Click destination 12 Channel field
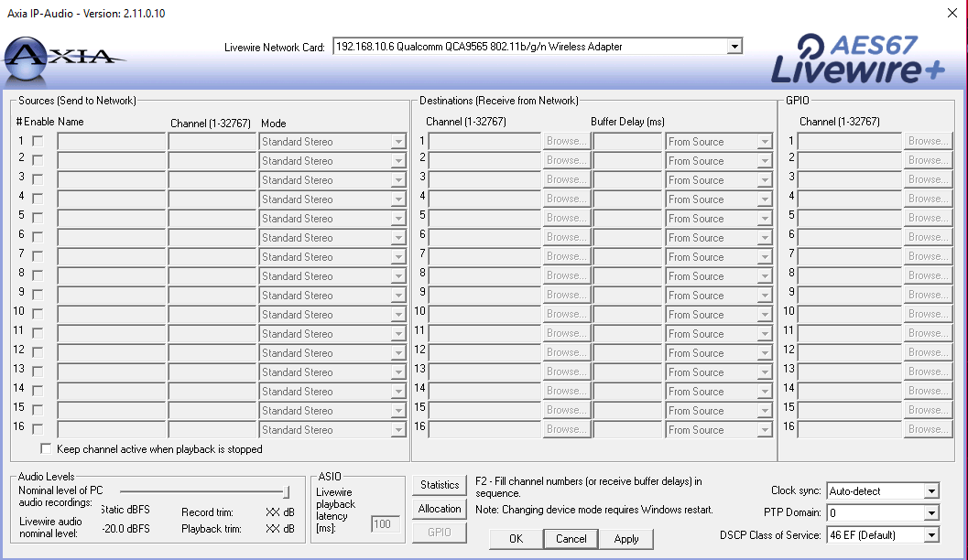Screen dimensions: 968x560 [484, 353]
